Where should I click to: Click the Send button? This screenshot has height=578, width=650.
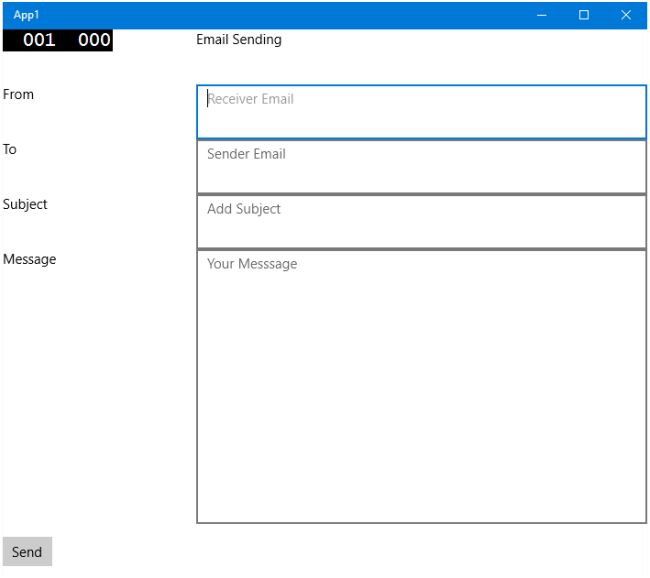point(27,551)
